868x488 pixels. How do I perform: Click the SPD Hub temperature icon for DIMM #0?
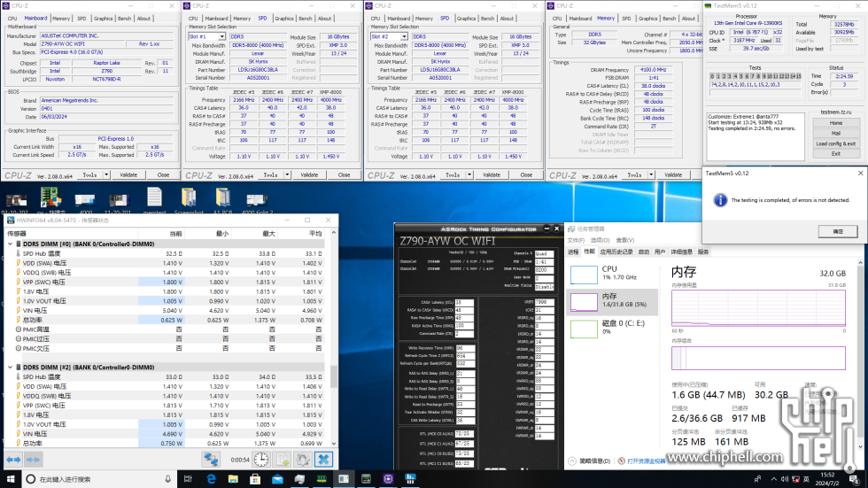[19, 253]
